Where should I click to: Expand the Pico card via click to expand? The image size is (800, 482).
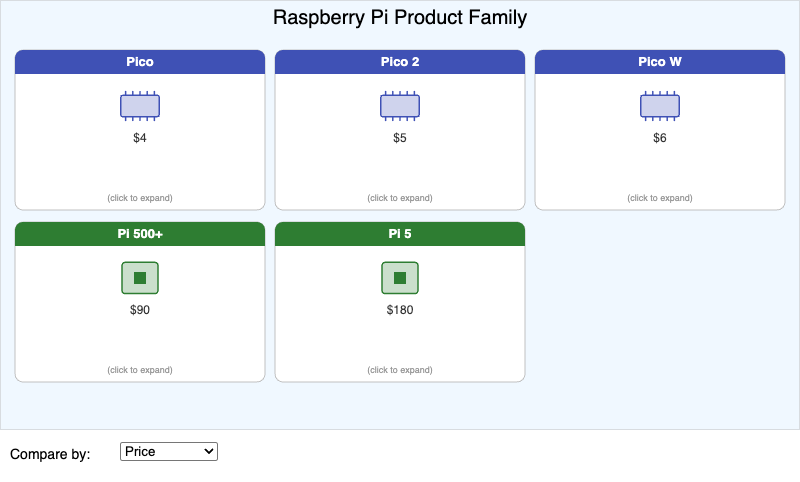click(140, 198)
